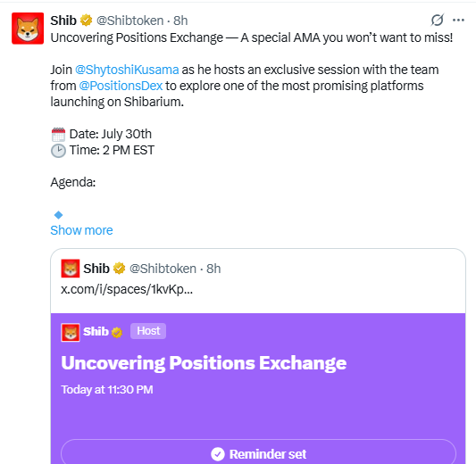Click the @Shibtoken handle on the quoted post
This screenshot has height=464, width=476.
click(163, 269)
